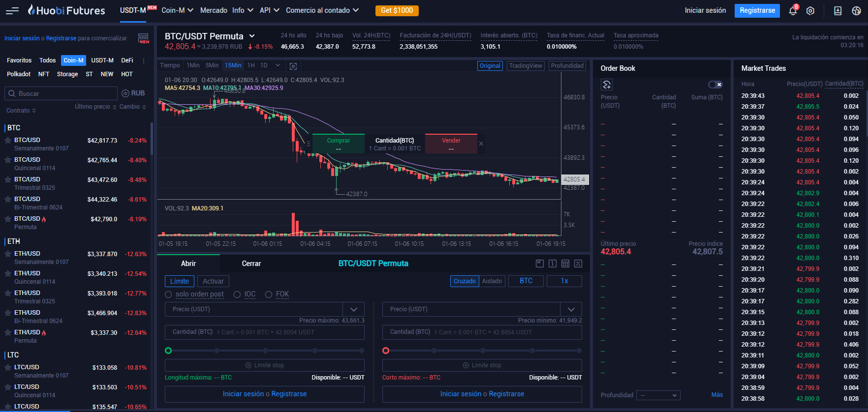
Task: Select Aislado margin mode
Action: tap(492, 281)
